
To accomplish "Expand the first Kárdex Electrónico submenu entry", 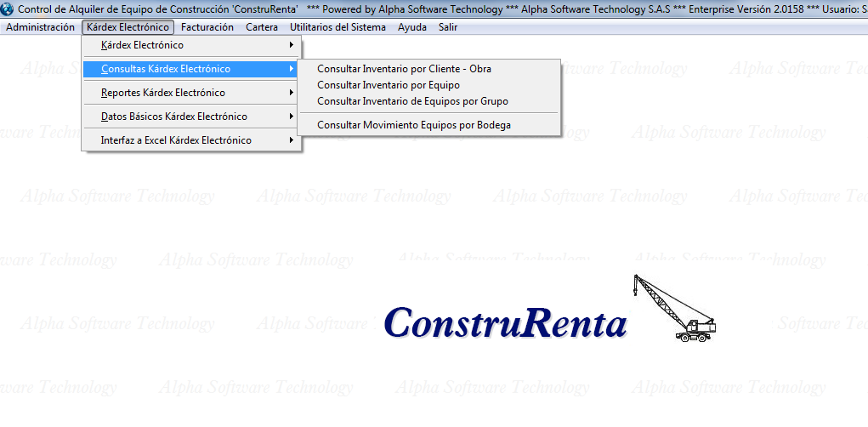I will (141, 45).
